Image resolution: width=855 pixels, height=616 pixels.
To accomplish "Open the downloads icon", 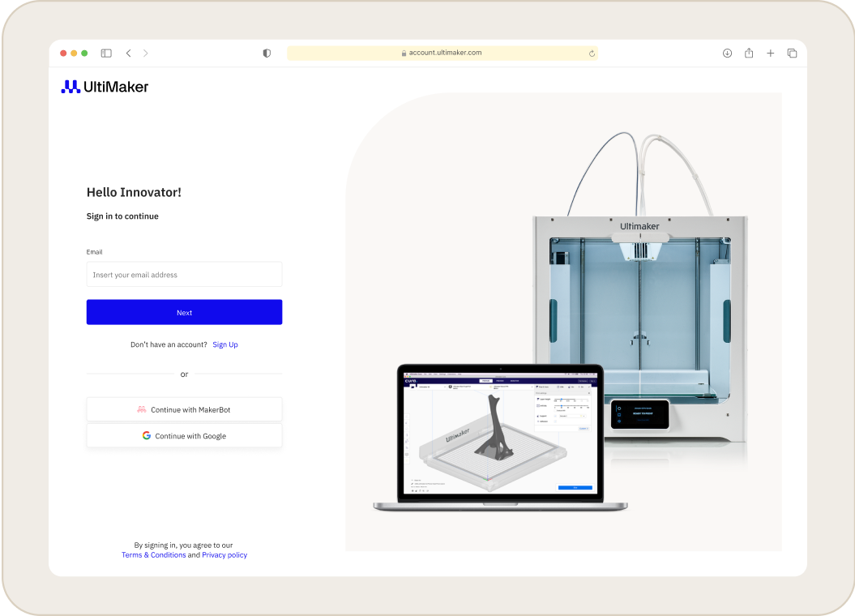I will [x=727, y=53].
